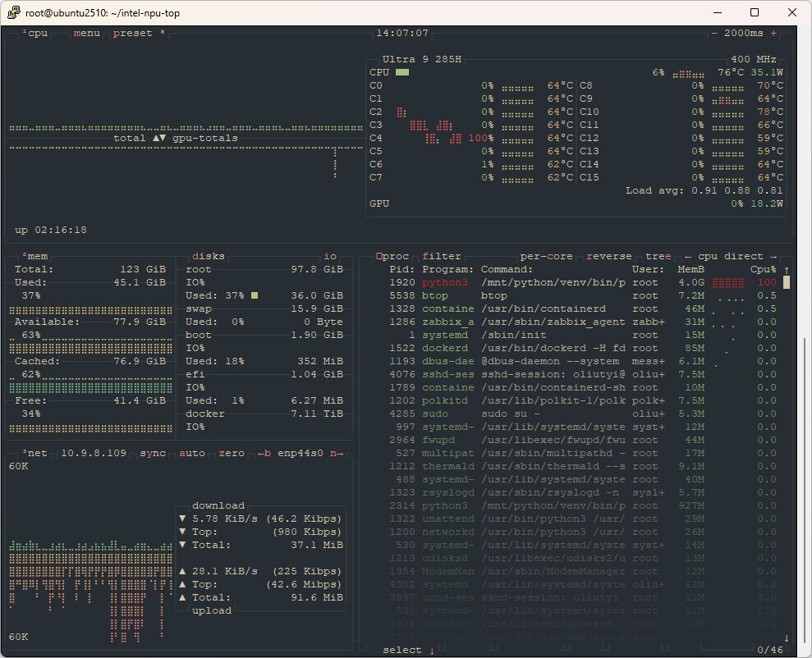Increase update interval with the plus sign
Viewport: 812px width, 658px height.
773,33
